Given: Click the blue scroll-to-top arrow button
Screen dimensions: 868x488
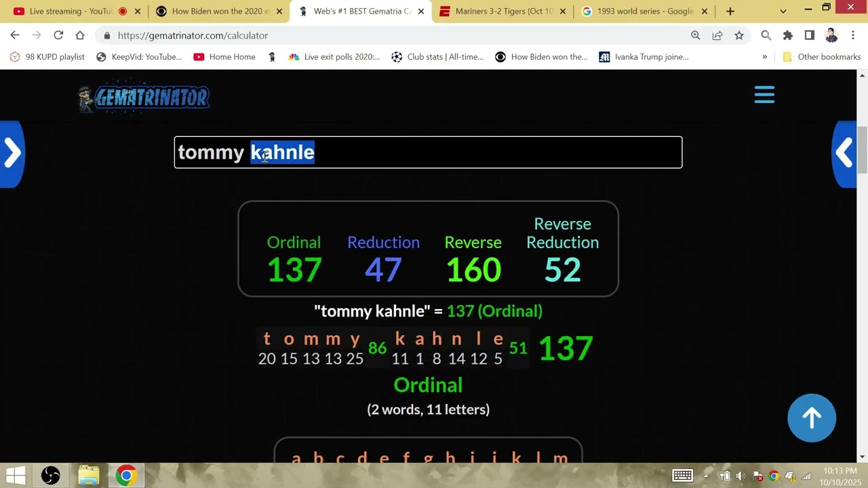Looking at the screenshot, I should point(812,418).
